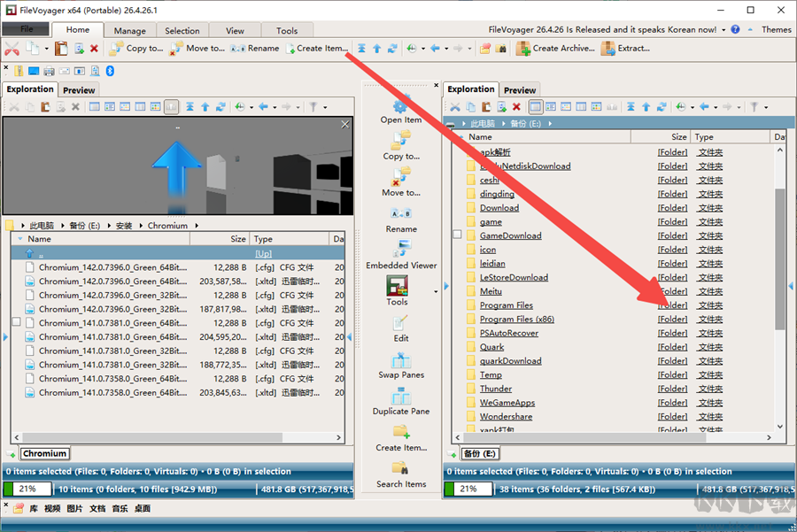Screen dimensions: 797x532
Task: Click the Create Archive... button
Action: [555, 49]
